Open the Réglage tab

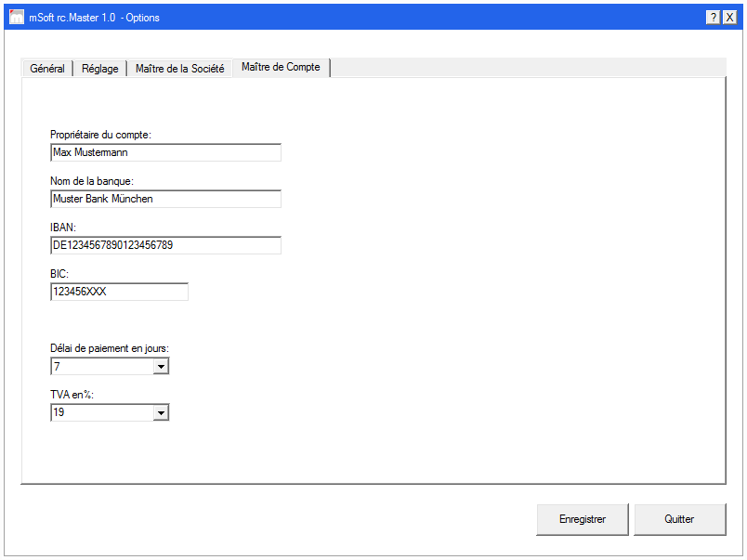coord(99,68)
